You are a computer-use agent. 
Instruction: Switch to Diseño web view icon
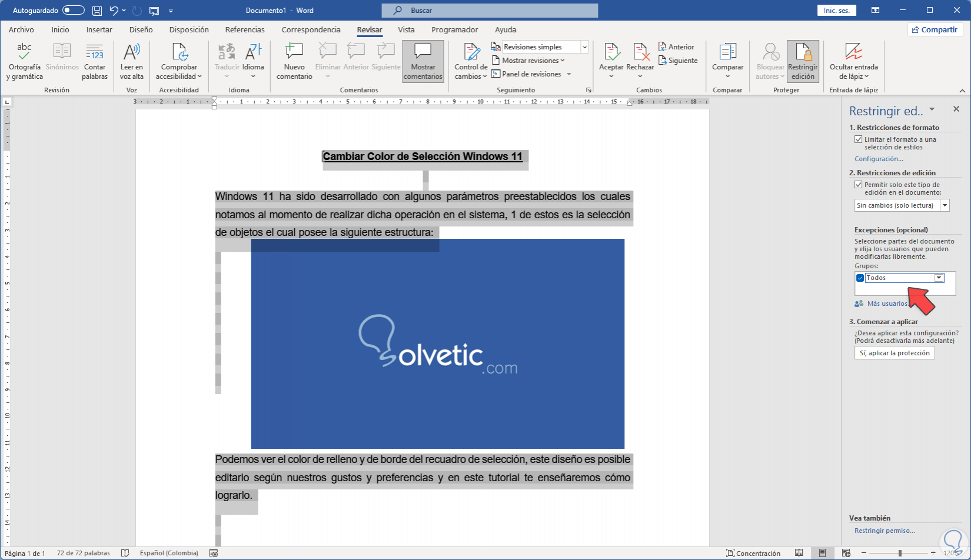846,553
